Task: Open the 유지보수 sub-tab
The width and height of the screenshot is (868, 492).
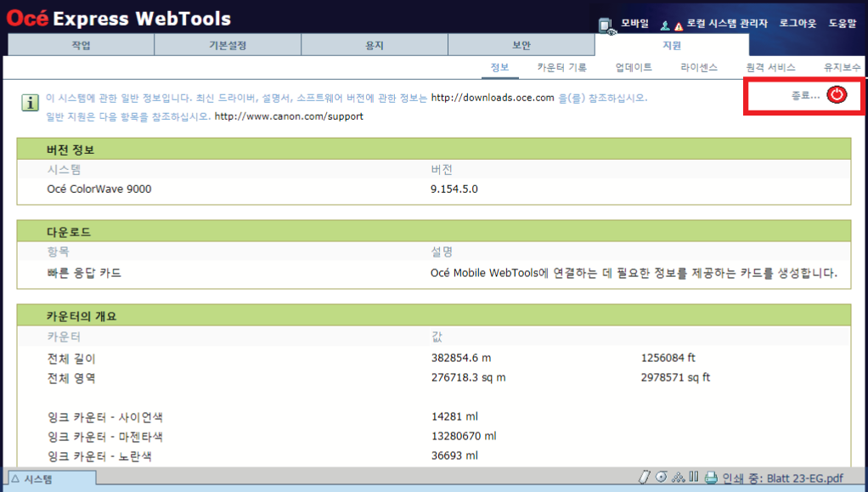Action: coord(842,67)
